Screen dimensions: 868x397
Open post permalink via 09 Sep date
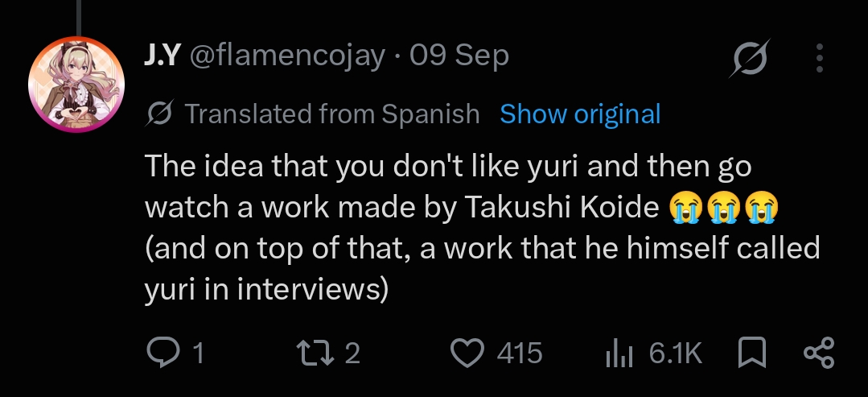[459, 56]
